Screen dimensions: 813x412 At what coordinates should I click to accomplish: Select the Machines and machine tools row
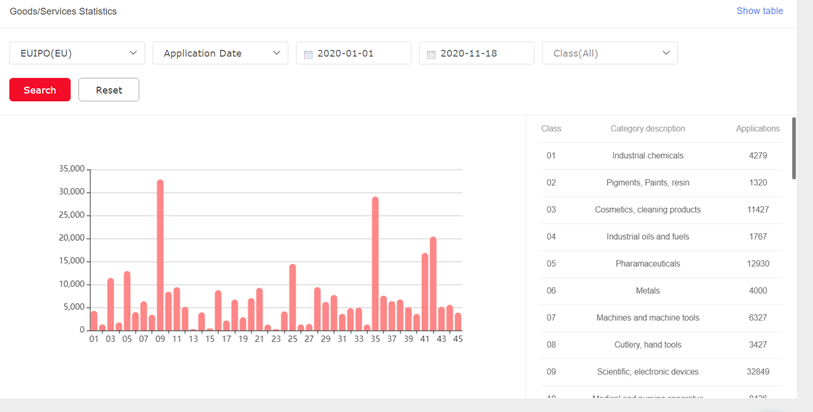point(661,318)
